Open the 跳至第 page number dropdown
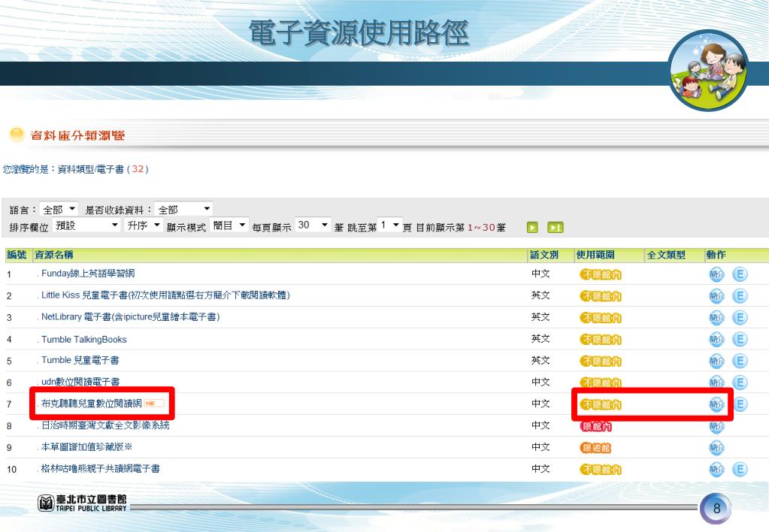769x532 pixels. 390,225
